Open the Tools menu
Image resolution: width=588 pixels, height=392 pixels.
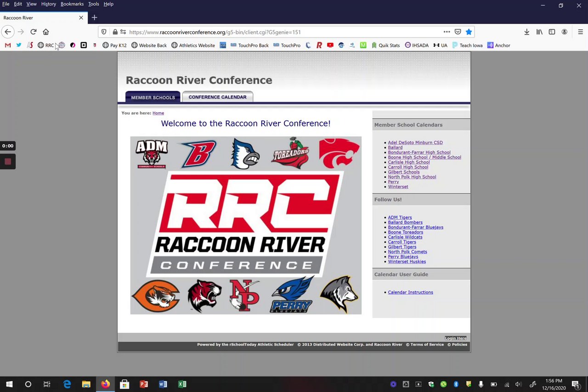pyautogui.click(x=93, y=4)
